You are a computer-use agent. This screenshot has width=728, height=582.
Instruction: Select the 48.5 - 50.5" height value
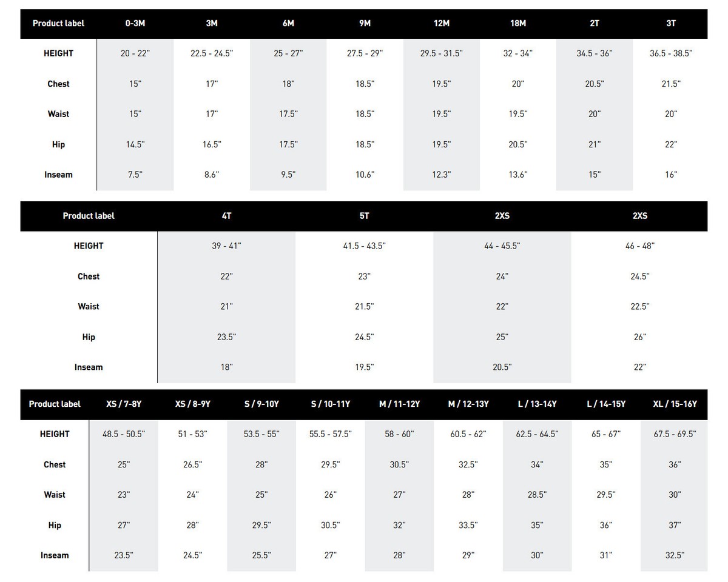[124, 434]
